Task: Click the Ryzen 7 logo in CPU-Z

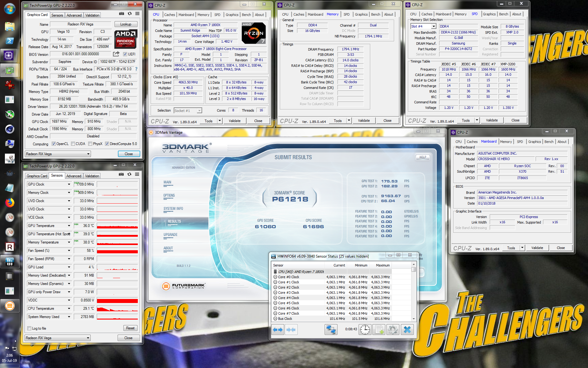Action: point(254,33)
